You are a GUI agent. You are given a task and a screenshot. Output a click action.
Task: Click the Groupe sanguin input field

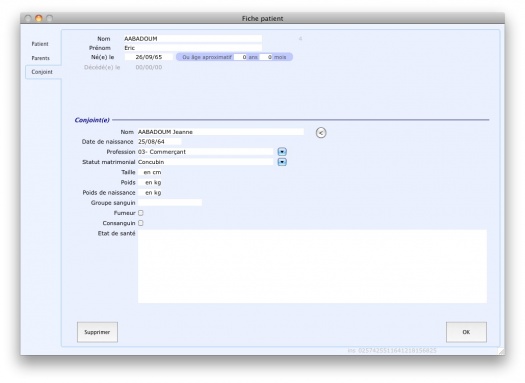pyautogui.click(x=170, y=203)
